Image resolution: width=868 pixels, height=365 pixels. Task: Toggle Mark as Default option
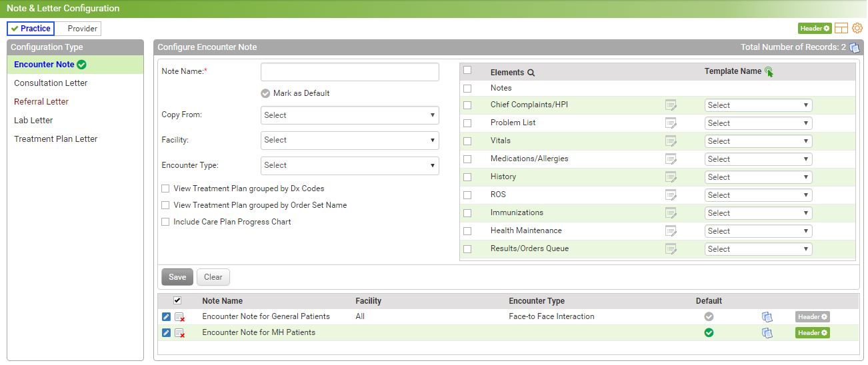coord(265,93)
